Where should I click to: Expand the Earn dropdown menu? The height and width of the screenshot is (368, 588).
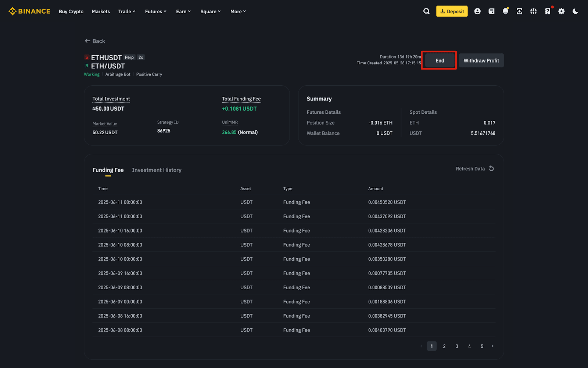(183, 11)
